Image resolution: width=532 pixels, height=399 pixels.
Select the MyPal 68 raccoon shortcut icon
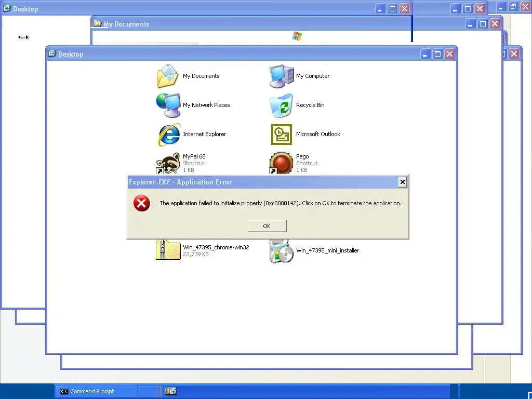click(168, 163)
